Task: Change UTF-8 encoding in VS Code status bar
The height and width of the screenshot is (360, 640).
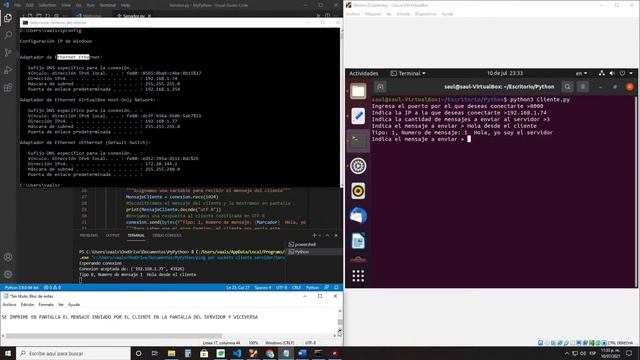Action: coord(281,288)
